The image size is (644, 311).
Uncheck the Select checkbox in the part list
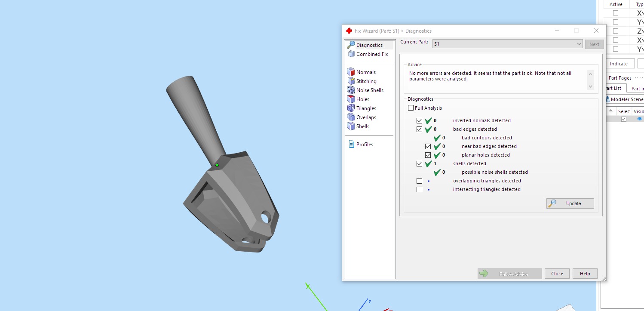624,119
